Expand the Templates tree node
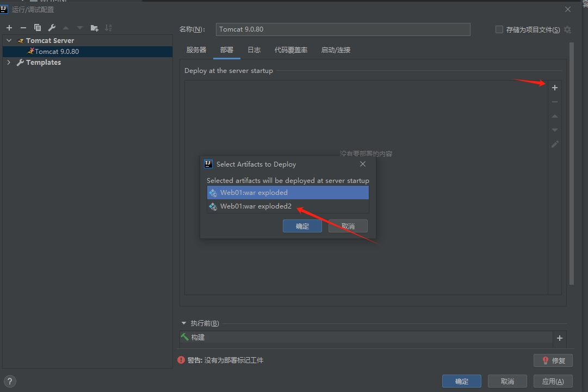This screenshot has height=392, width=588. (9, 62)
